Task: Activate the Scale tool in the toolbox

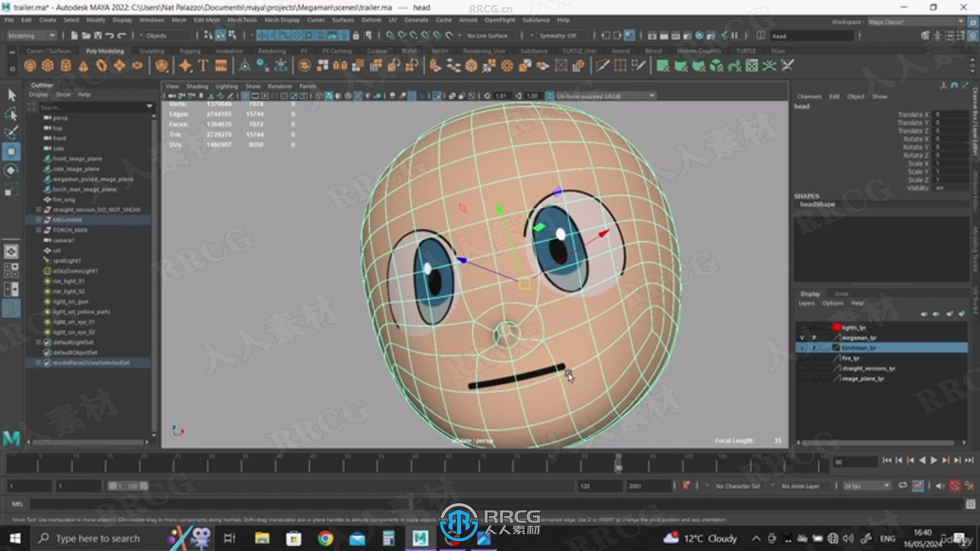Action: click(11, 190)
